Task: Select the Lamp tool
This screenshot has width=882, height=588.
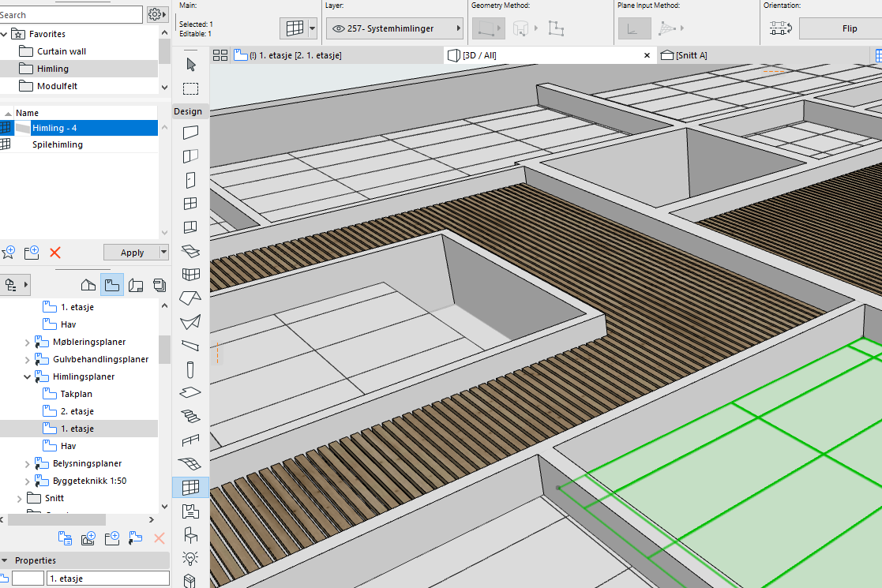Action: tap(190, 558)
